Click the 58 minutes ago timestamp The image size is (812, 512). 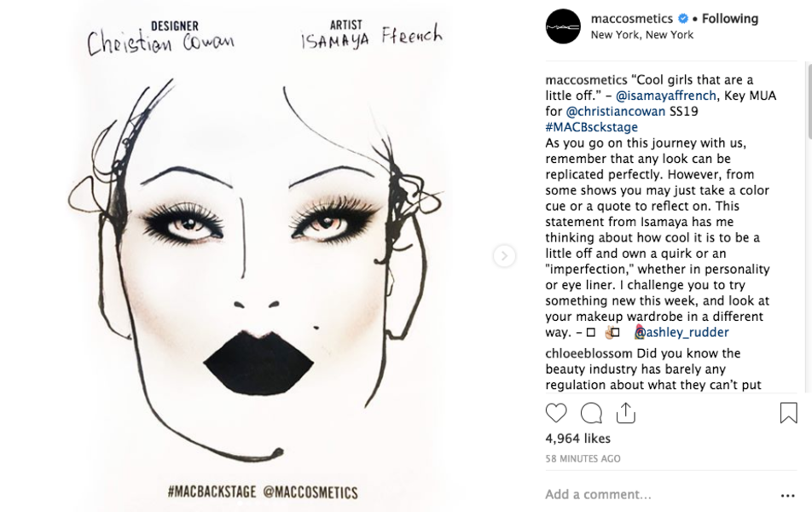[x=583, y=458]
